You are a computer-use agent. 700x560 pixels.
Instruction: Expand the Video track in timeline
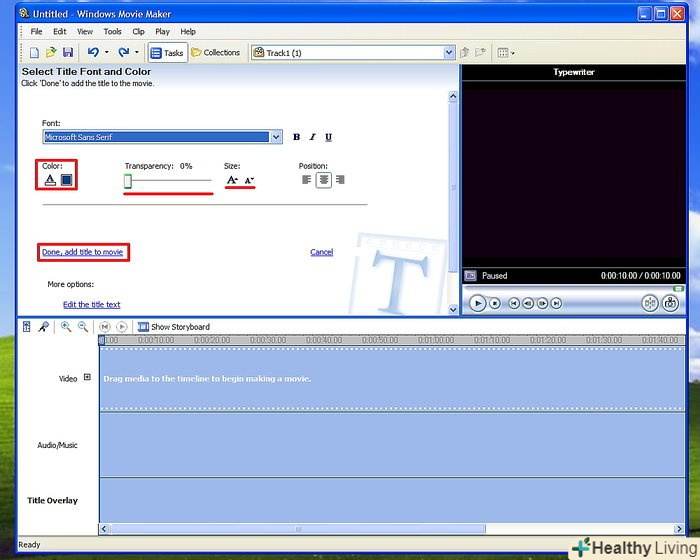(87, 378)
